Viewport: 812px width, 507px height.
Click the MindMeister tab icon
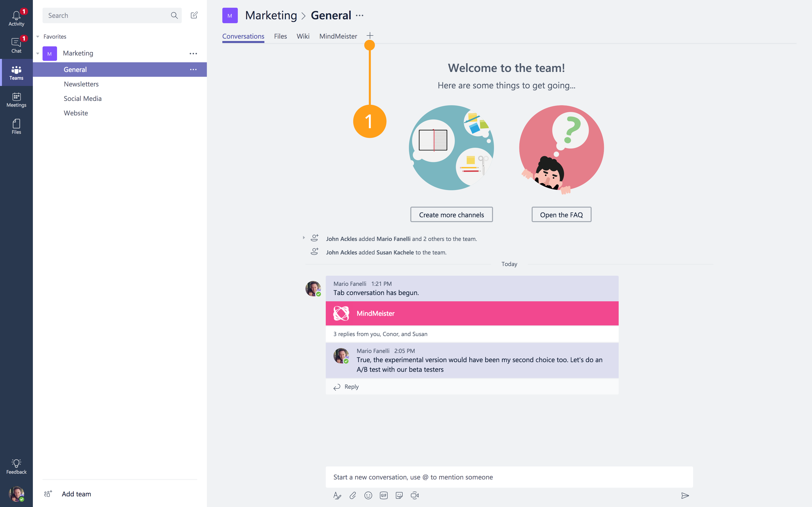[338, 36]
